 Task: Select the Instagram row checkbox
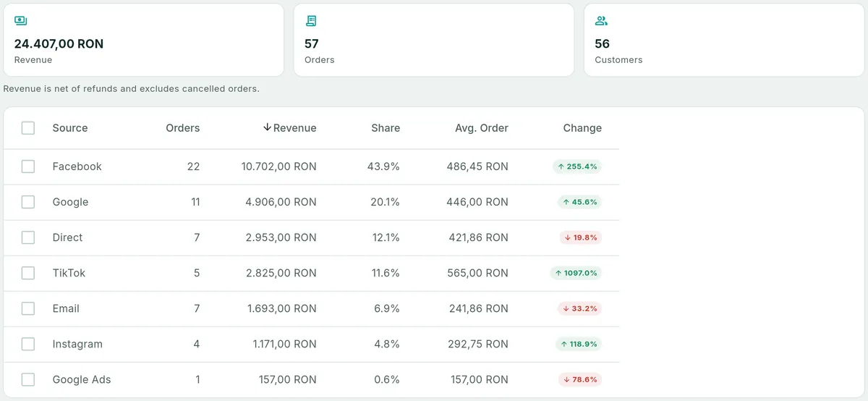pyautogui.click(x=28, y=344)
